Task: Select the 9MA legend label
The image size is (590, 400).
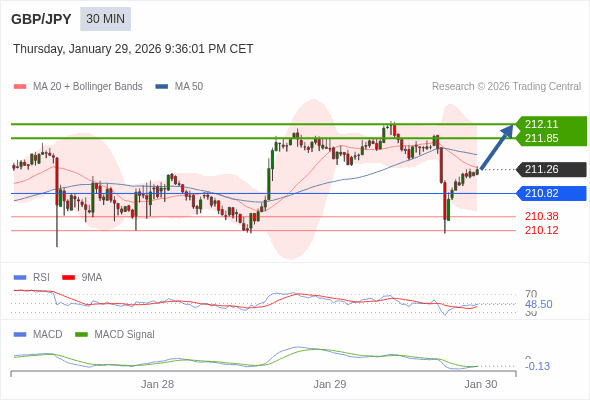Action: [92, 278]
